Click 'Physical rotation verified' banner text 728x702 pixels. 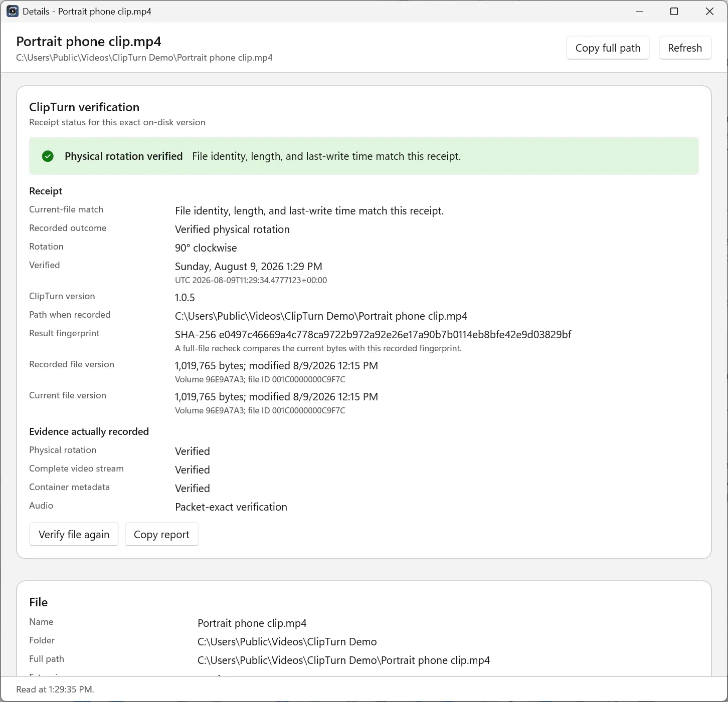(123, 156)
